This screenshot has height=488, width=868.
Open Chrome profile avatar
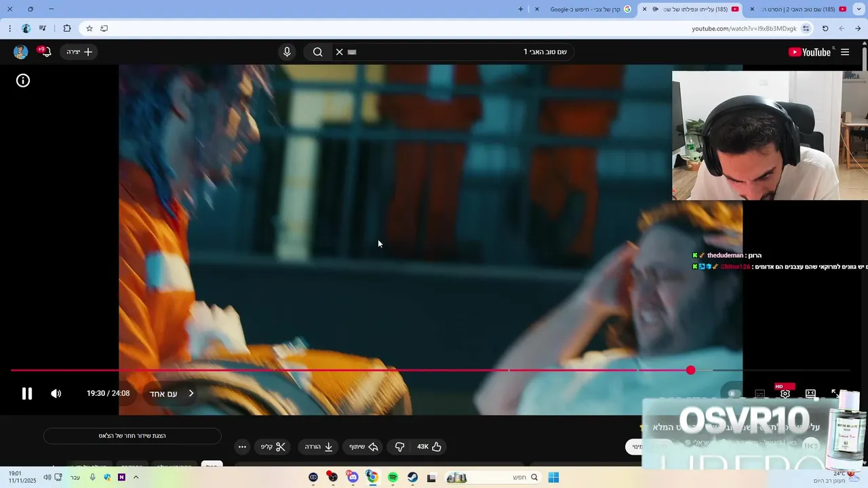[x=26, y=28]
